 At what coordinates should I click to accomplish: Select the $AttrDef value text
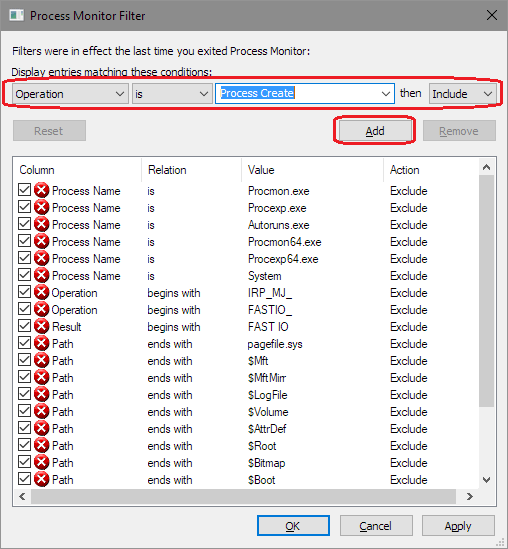point(267,429)
